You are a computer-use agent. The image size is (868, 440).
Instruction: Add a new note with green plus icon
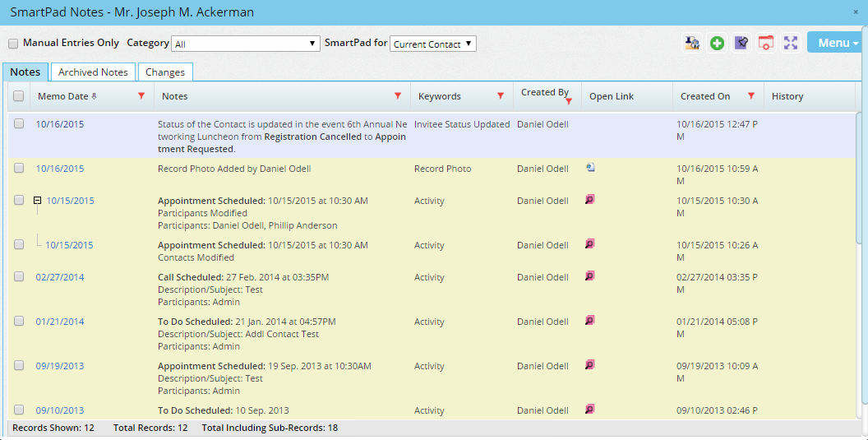(717, 44)
